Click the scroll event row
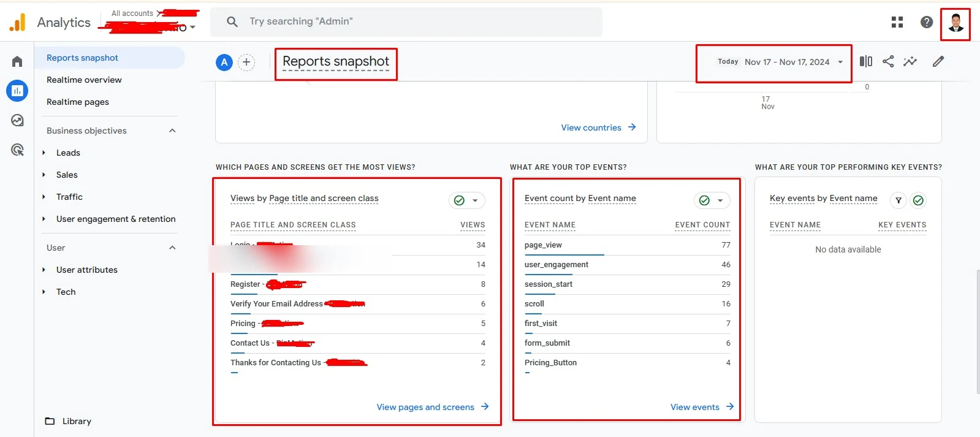This screenshot has height=437, width=980. [x=628, y=304]
